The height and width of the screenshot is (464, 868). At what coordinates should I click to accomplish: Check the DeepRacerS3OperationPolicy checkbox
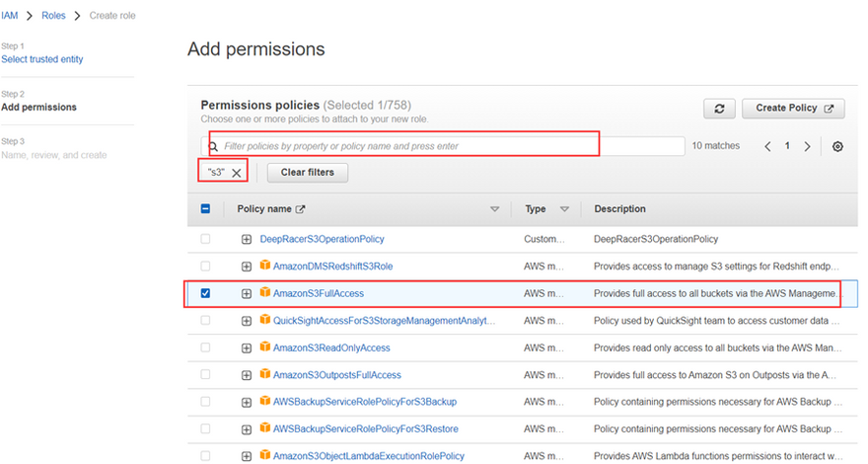(205, 239)
